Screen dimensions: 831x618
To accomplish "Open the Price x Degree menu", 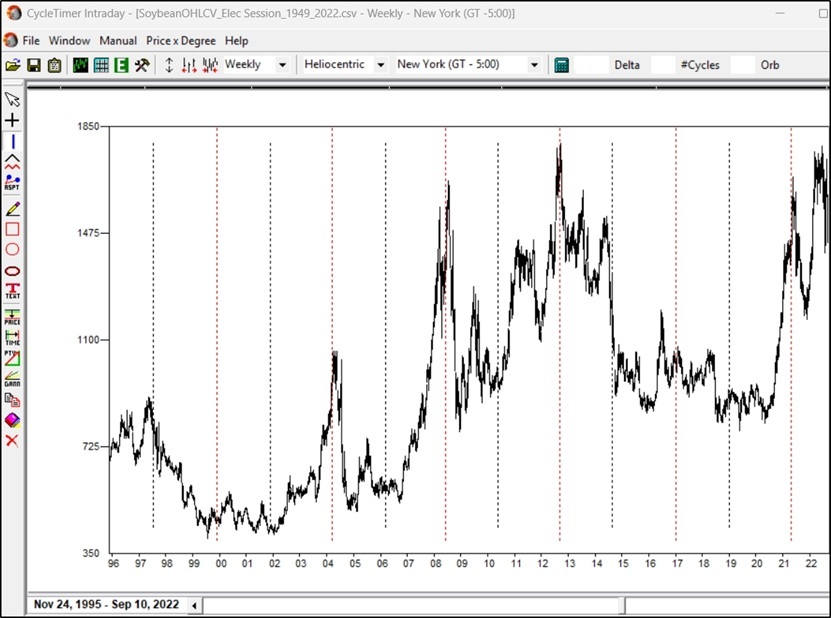I will (x=180, y=41).
